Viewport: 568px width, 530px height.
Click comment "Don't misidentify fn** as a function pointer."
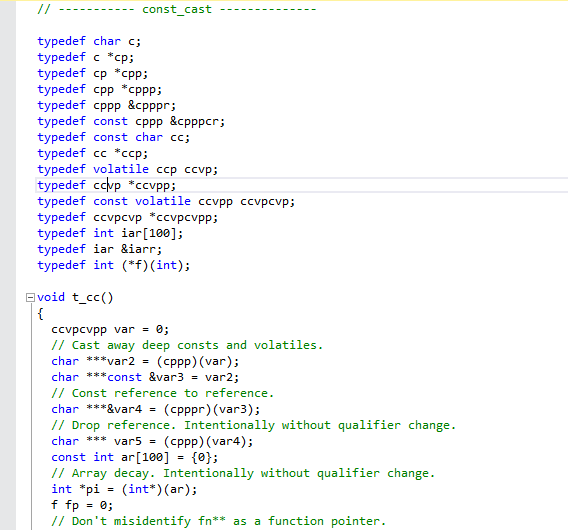tap(219, 521)
